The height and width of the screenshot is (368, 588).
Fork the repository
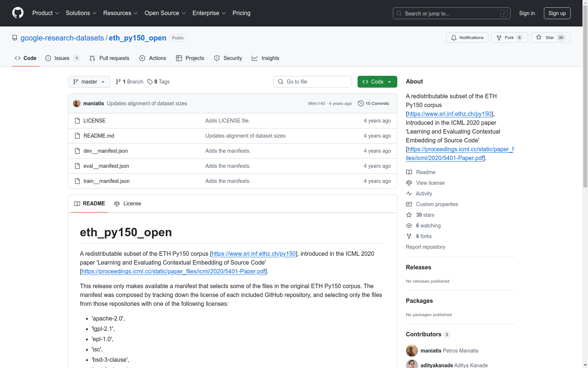[509, 38]
